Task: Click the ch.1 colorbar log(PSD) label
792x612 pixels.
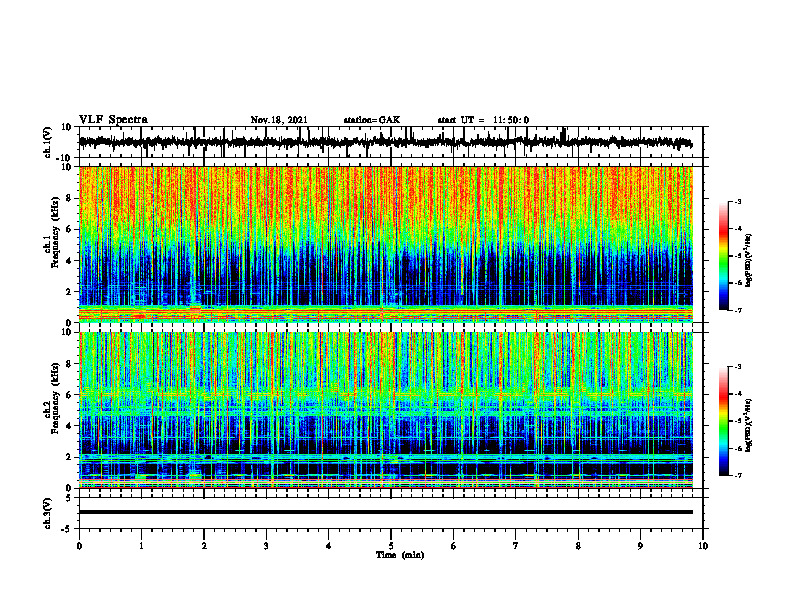Action: [749, 261]
